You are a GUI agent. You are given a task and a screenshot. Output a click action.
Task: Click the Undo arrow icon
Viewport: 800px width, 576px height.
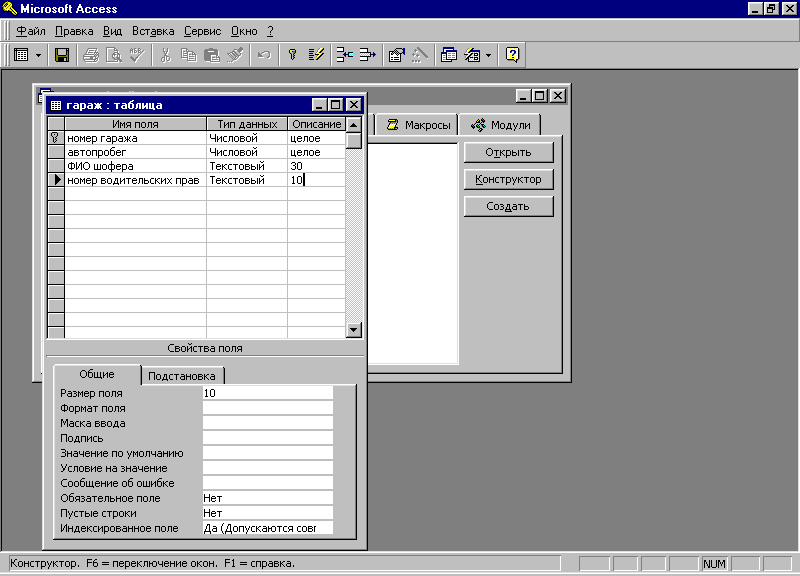click(264, 55)
